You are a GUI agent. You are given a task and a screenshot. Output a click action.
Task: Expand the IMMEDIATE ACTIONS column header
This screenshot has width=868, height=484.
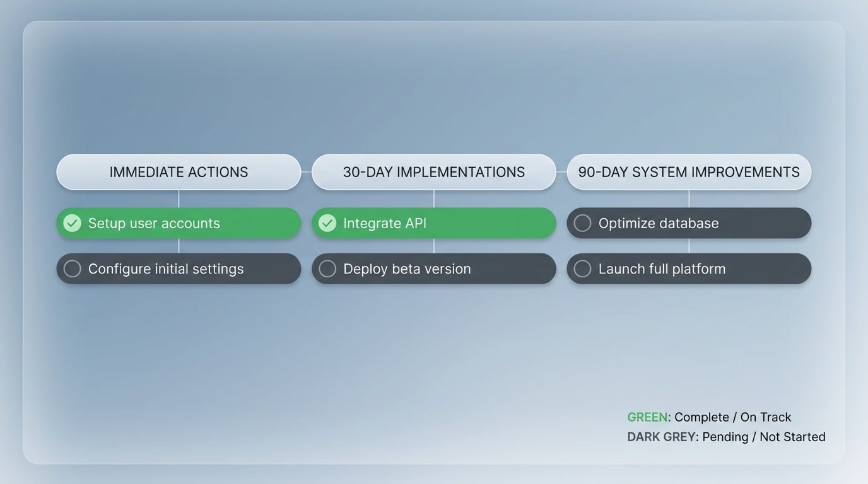(179, 171)
